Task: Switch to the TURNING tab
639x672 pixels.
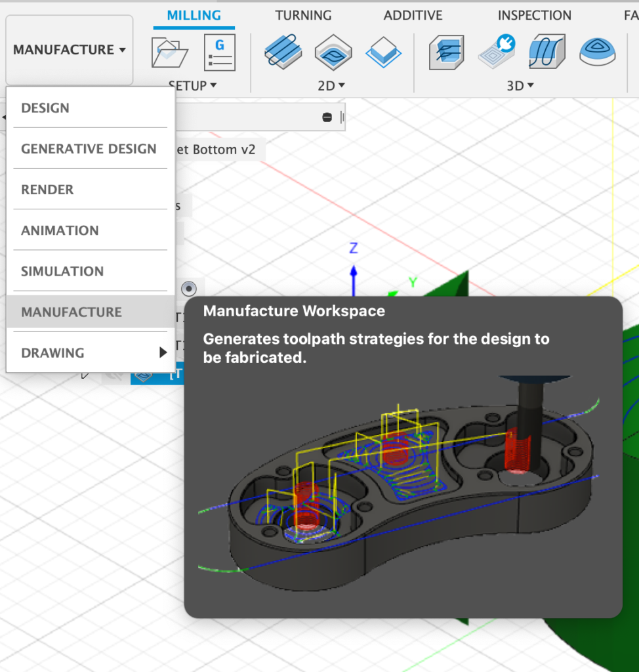Action: (x=303, y=15)
